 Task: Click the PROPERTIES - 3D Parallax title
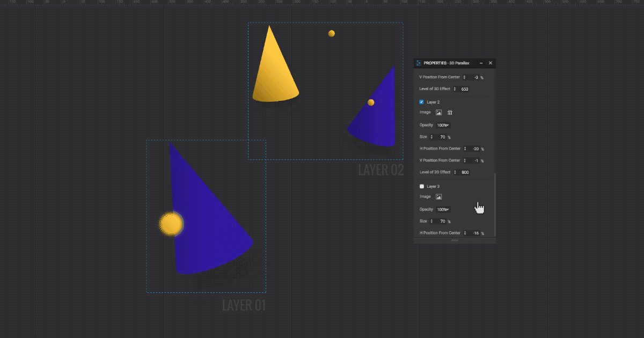[447, 63]
